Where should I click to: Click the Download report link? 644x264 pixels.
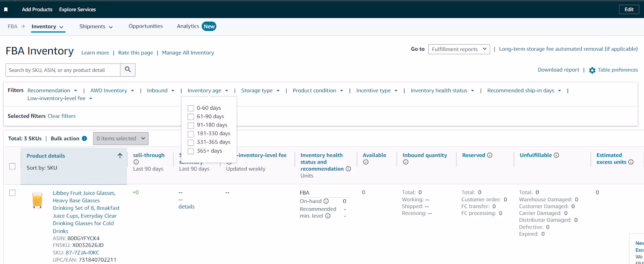pos(558,70)
